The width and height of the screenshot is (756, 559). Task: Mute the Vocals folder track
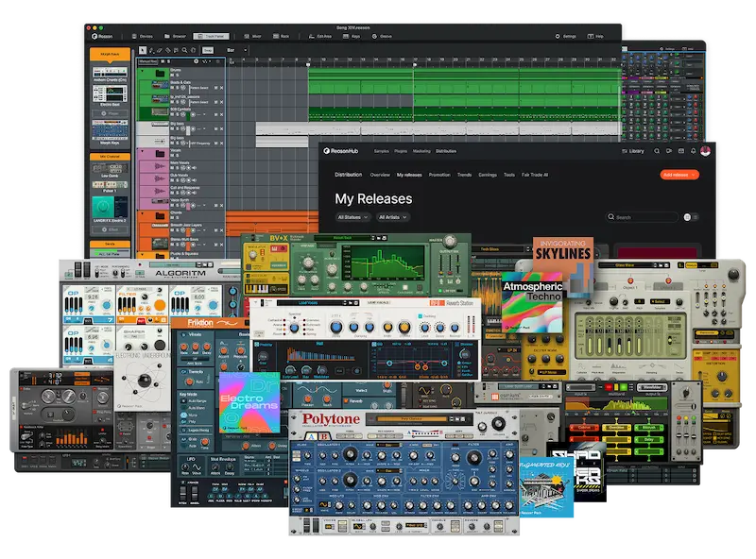pyautogui.click(x=172, y=156)
